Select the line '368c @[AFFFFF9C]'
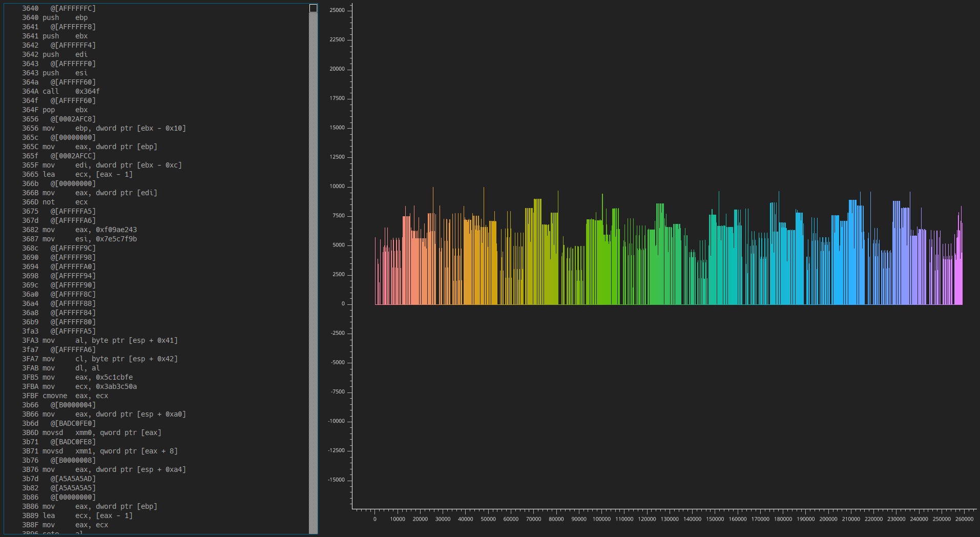Viewport: 980px width, 537px height. pyautogui.click(x=156, y=248)
